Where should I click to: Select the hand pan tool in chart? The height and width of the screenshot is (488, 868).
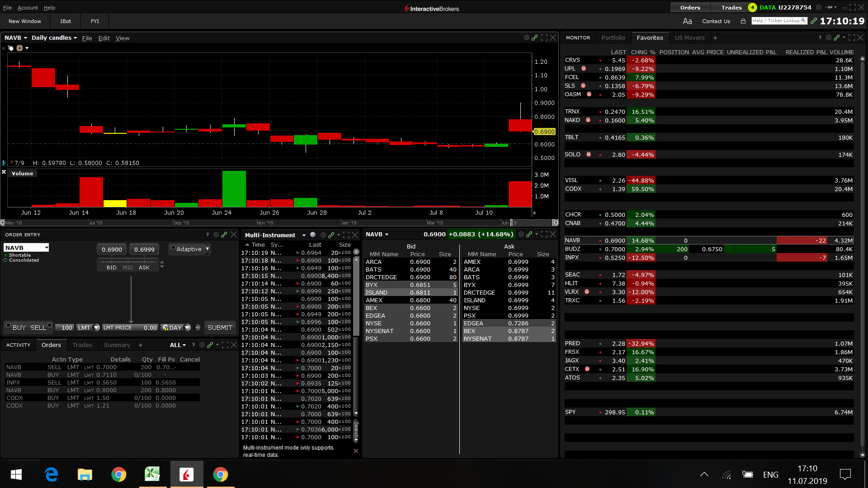pos(10,48)
